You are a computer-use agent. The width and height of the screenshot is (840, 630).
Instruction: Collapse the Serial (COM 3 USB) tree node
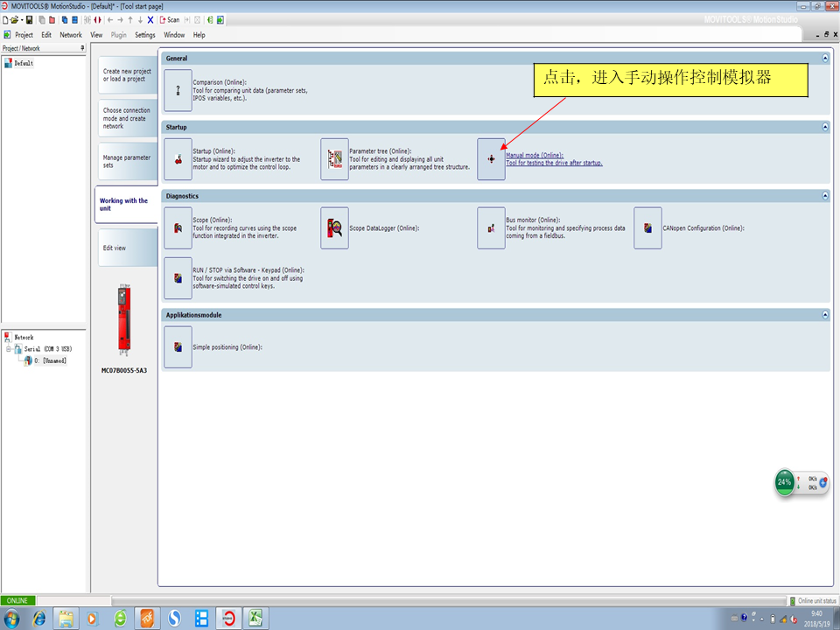coord(8,348)
